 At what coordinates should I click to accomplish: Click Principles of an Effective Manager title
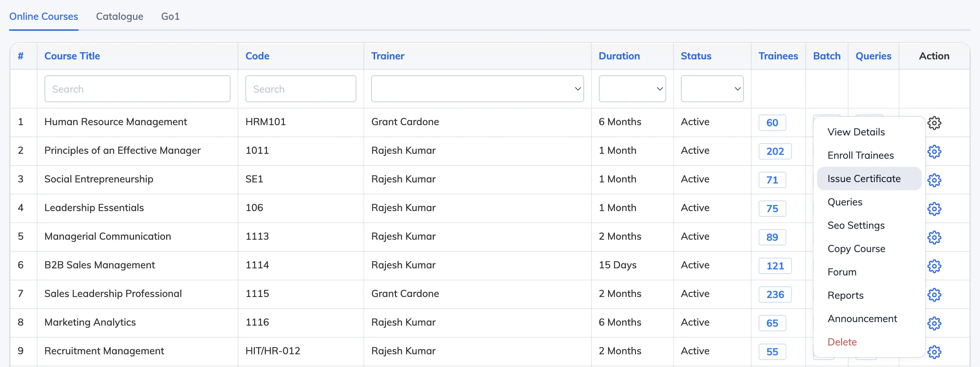122,151
